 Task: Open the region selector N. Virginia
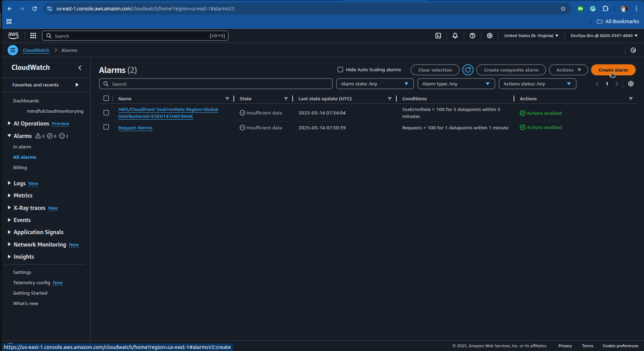click(x=531, y=36)
